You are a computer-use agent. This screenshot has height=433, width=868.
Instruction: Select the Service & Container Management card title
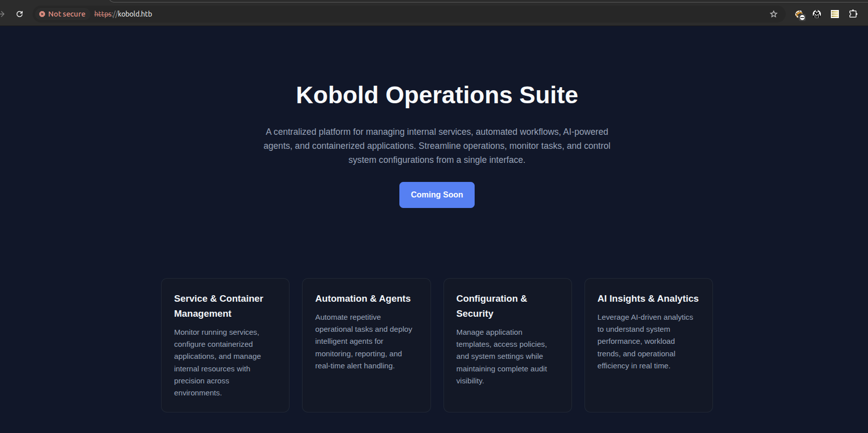pyautogui.click(x=219, y=306)
